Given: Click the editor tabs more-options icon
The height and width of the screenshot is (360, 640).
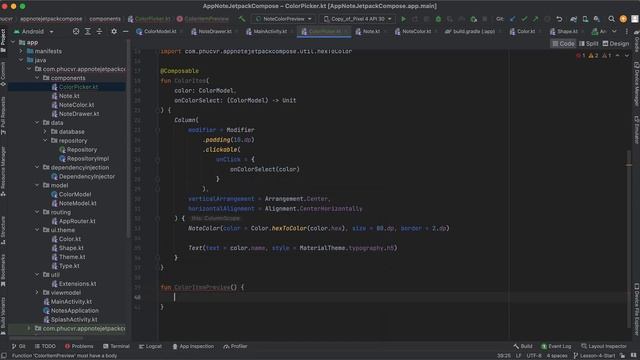Looking at the screenshot, I should 627,31.
